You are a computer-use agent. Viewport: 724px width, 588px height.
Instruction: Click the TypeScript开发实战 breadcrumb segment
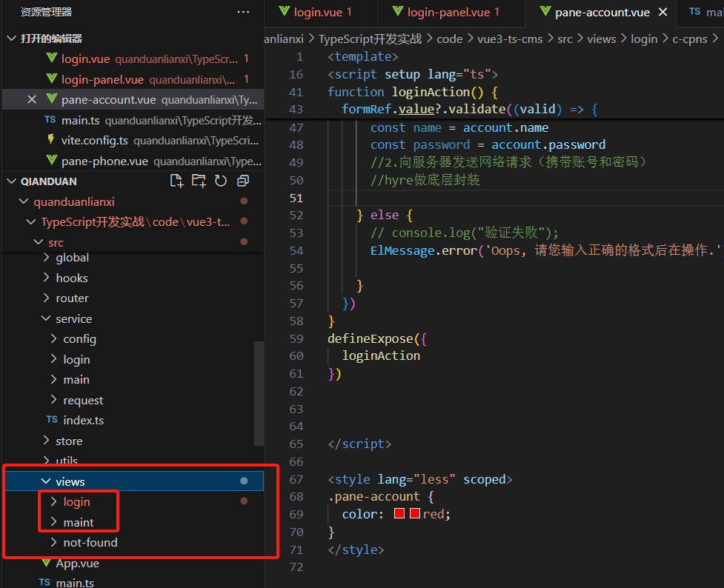[x=371, y=39]
